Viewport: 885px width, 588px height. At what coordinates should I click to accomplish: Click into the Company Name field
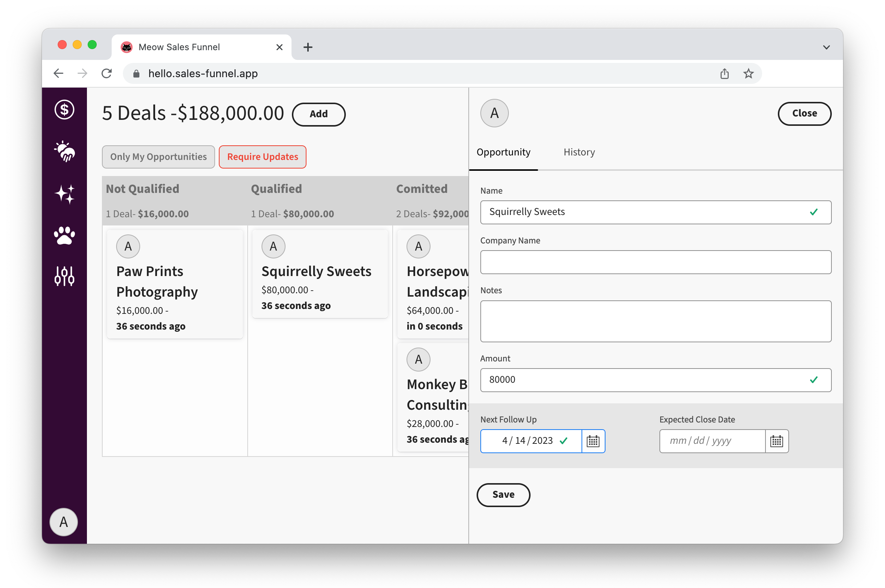point(655,262)
